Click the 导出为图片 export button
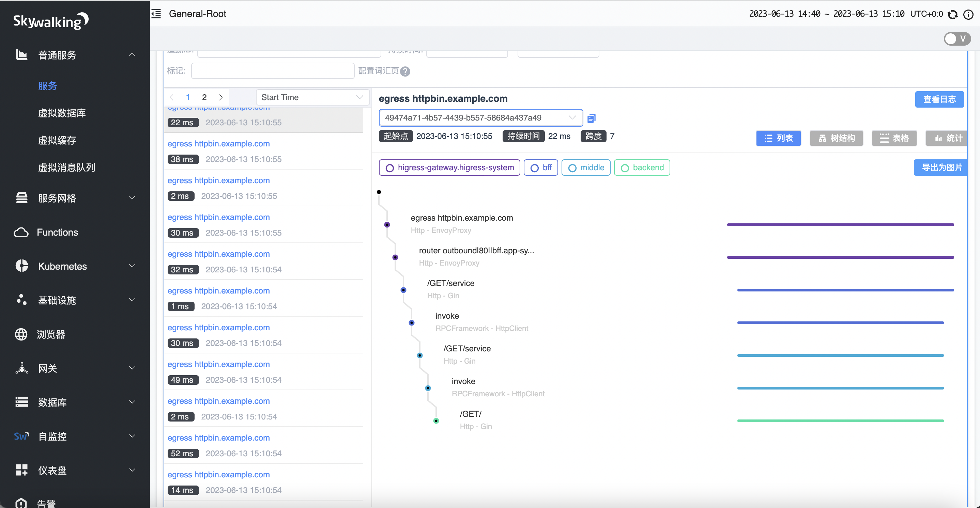The width and height of the screenshot is (980, 508). tap(941, 168)
